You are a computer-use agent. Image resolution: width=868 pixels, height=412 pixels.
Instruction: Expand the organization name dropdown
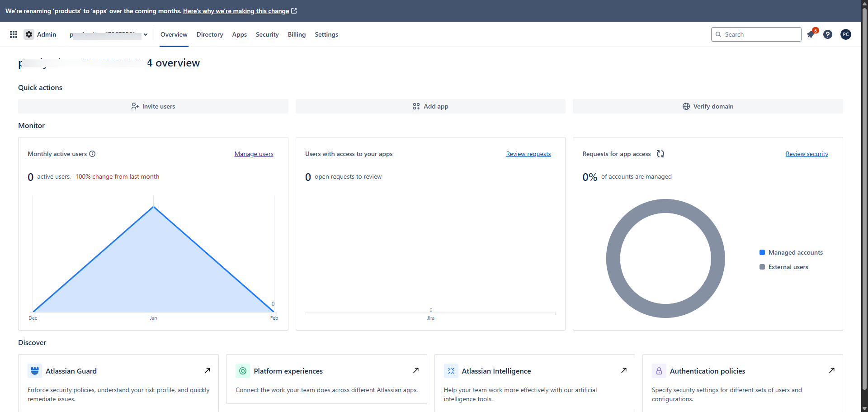pos(145,34)
